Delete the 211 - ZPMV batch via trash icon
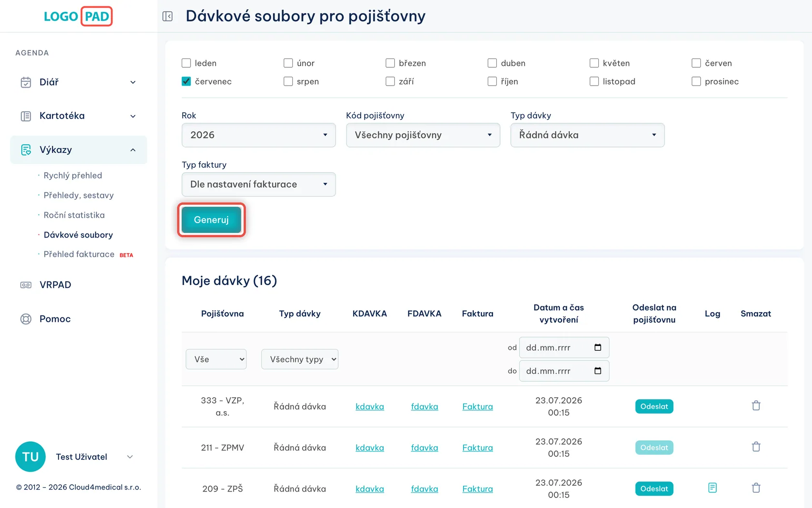This screenshot has width=812, height=508. (756, 447)
